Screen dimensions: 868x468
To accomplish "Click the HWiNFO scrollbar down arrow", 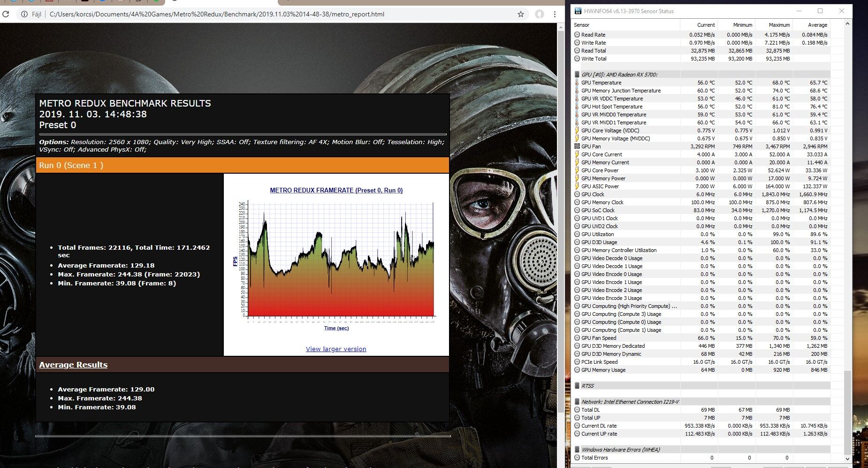I will coord(847,459).
